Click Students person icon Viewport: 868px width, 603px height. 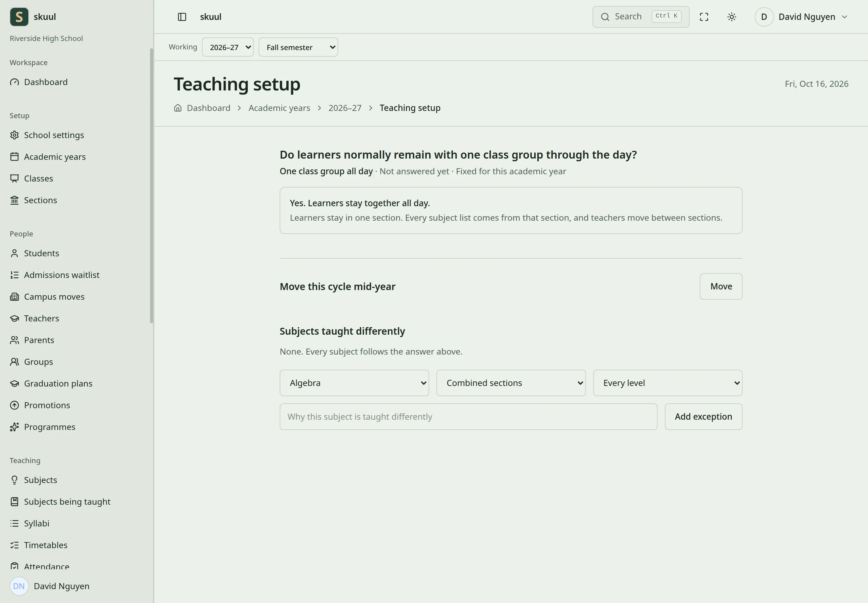click(14, 253)
